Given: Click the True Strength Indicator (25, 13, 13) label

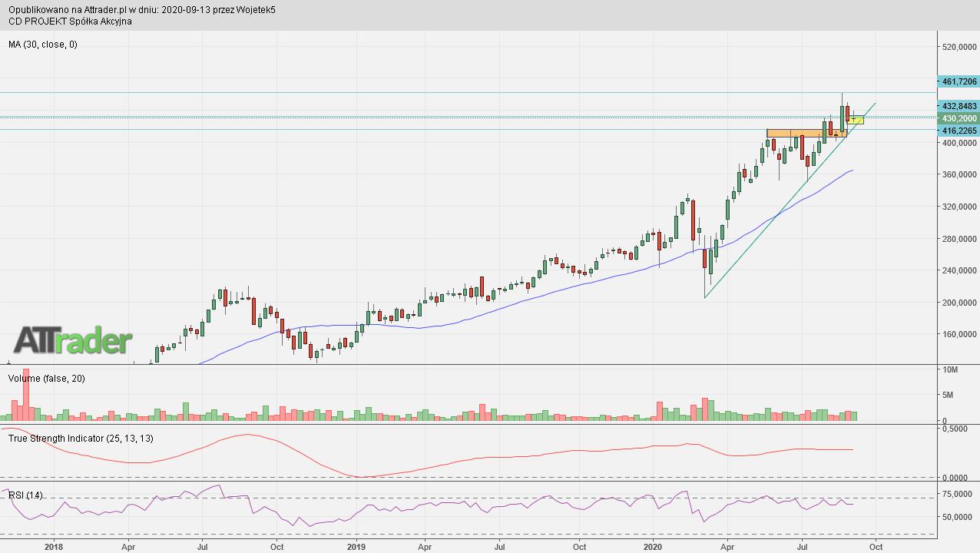Looking at the screenshot, I should click(81, 438).
